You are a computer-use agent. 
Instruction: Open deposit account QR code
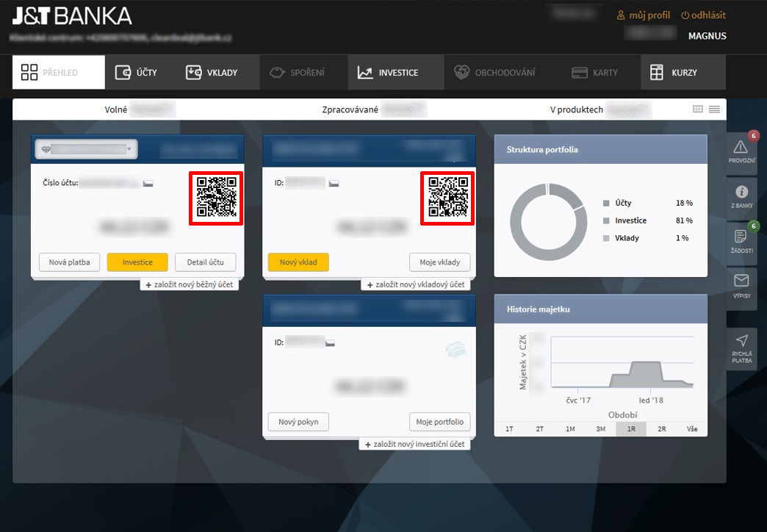(447, 197)
